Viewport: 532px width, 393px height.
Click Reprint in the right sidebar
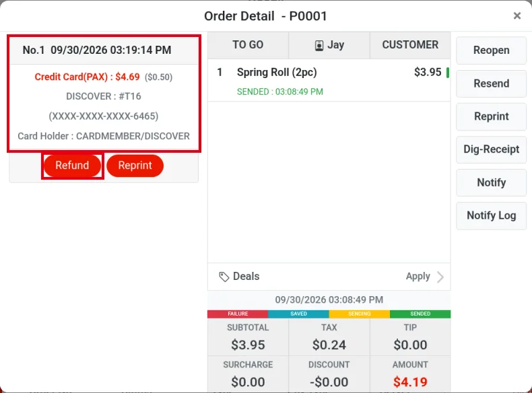492,116
